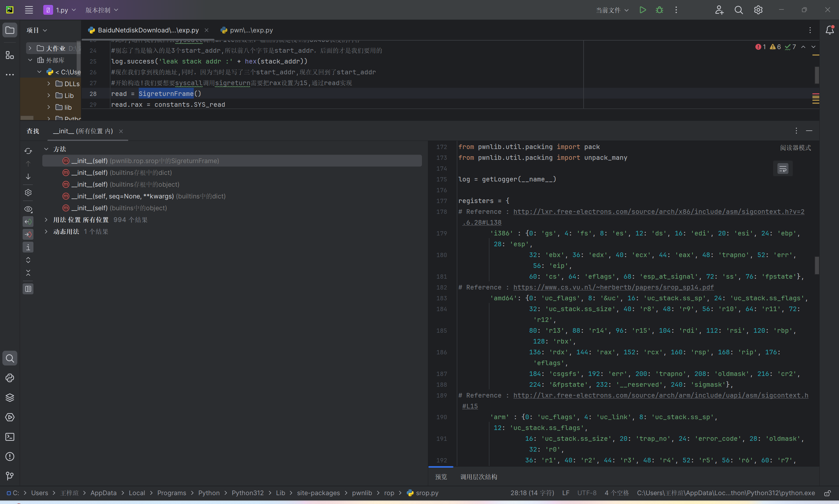Image resolution: width=839 pixels, height=504 pixels.
Task: Click the Debug bug icon
Action: pyautogui.click(x=659, y=10)
